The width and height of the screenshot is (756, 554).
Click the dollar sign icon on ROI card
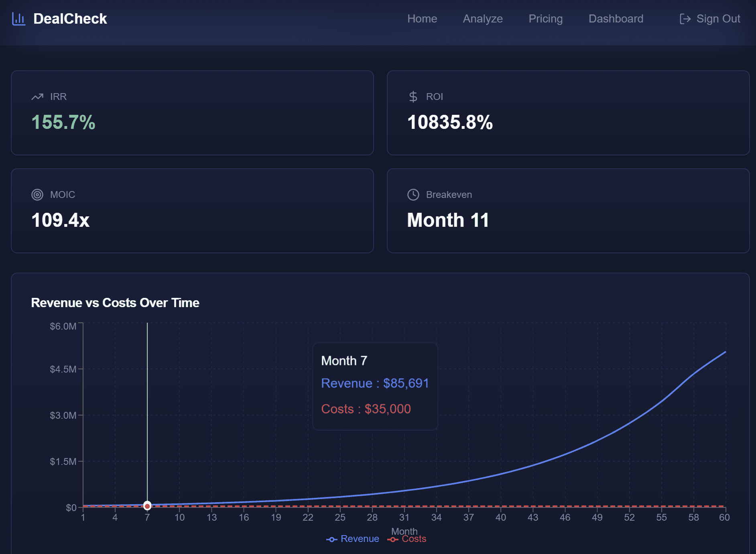click(x=413, y=96)
